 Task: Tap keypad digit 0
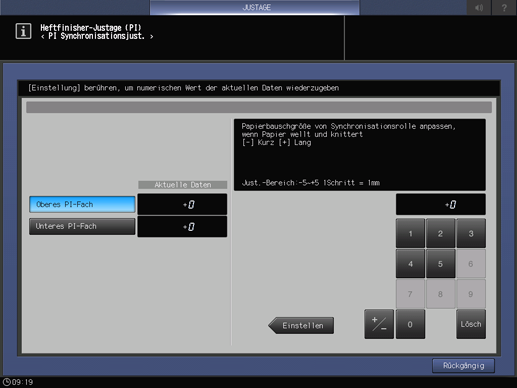click(410, 324)
